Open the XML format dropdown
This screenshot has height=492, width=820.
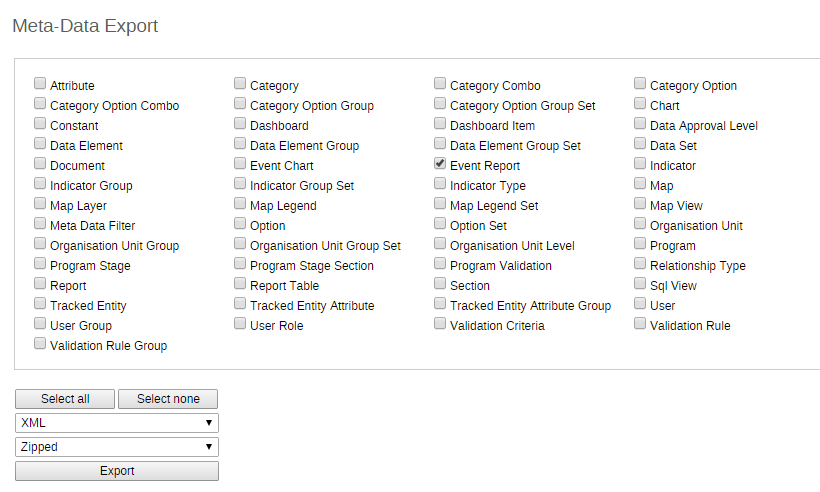(x=117, y=423)
